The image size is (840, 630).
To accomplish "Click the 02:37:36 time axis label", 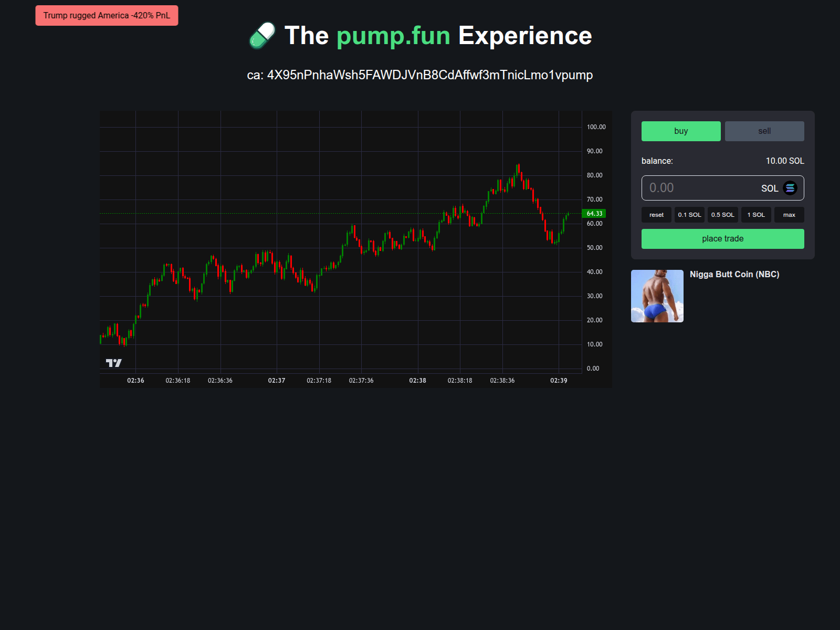I will click(361, 381).
